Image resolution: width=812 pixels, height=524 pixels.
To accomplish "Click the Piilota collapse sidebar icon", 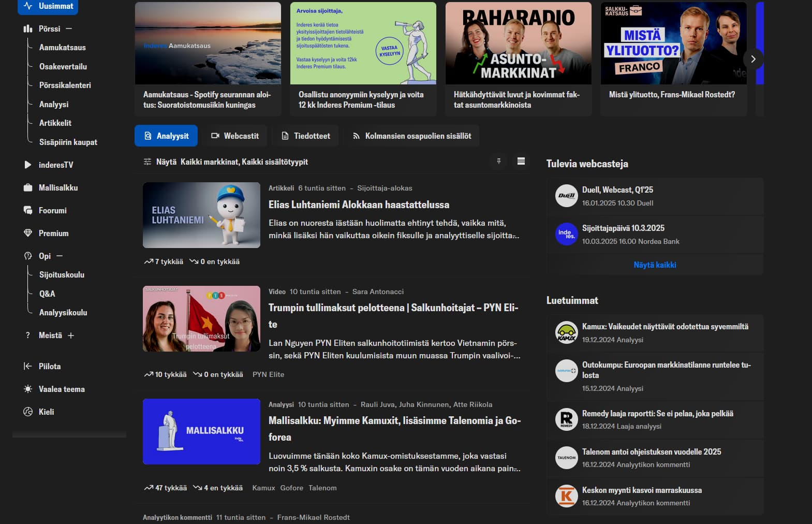I will click(x=28, y=367).
